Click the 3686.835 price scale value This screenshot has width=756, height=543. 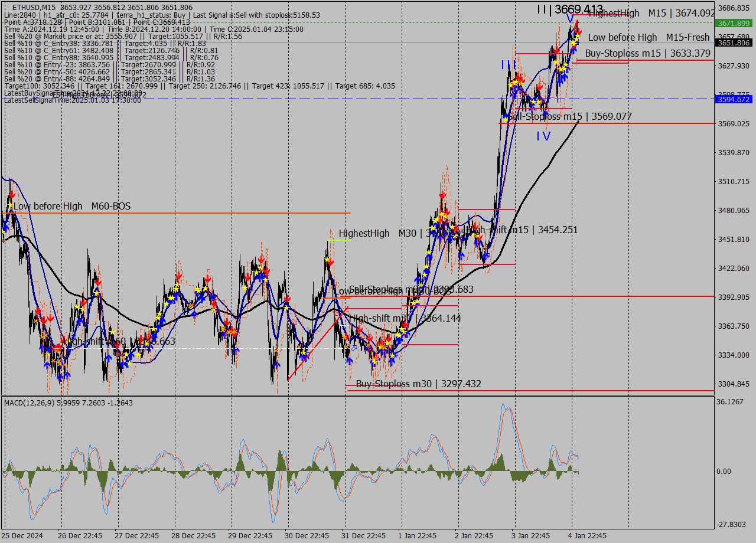[734, 8]
